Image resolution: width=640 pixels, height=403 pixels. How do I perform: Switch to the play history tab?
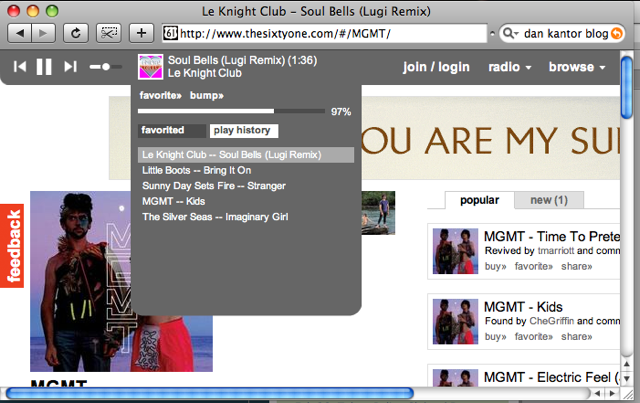(x=244, y=131)
